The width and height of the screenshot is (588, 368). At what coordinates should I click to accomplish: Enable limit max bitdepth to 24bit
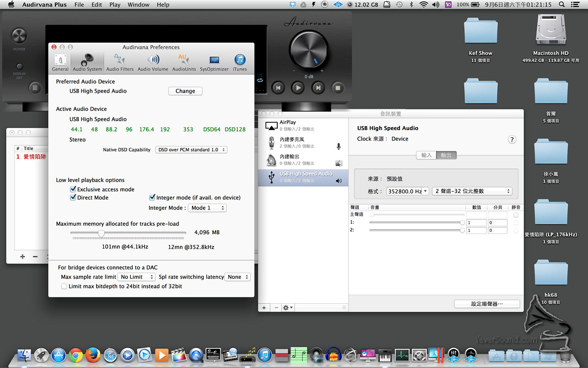[x=64, y=287]
